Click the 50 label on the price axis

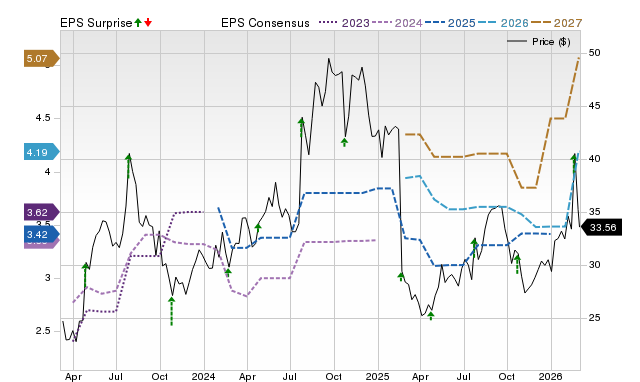tap(594, 53)
